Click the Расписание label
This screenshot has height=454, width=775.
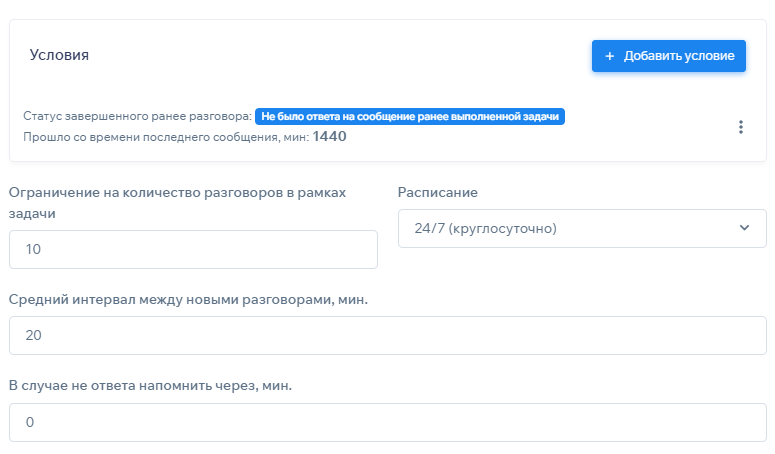tap(438, 193)
